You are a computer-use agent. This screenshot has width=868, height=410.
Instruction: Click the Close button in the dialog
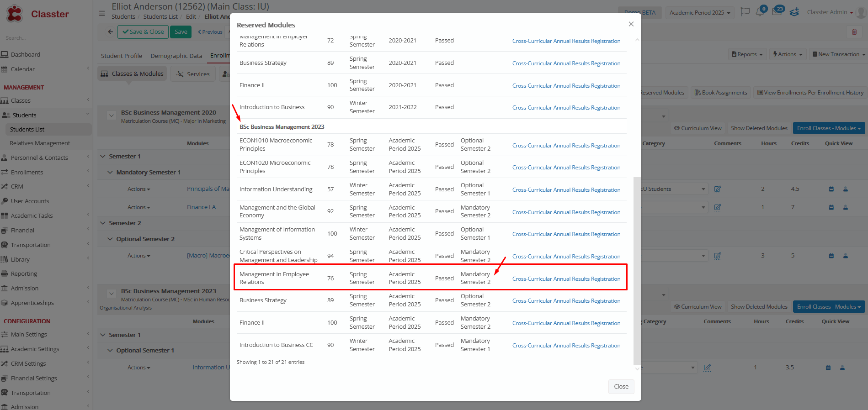click(x=621, y=386)
